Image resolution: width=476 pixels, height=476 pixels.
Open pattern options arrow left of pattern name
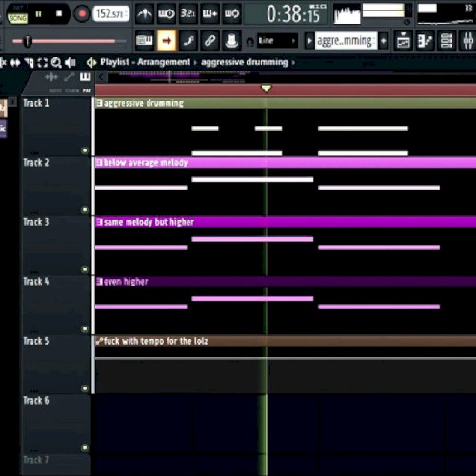click(x=309, y=41)
